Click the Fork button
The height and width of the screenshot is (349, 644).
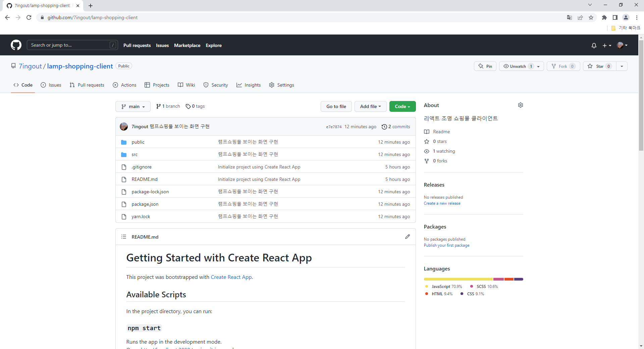(563, 66)
